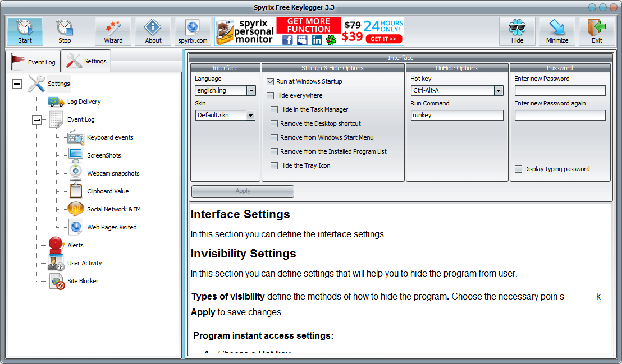
Task: Open the Wizard
Action: 113,31
